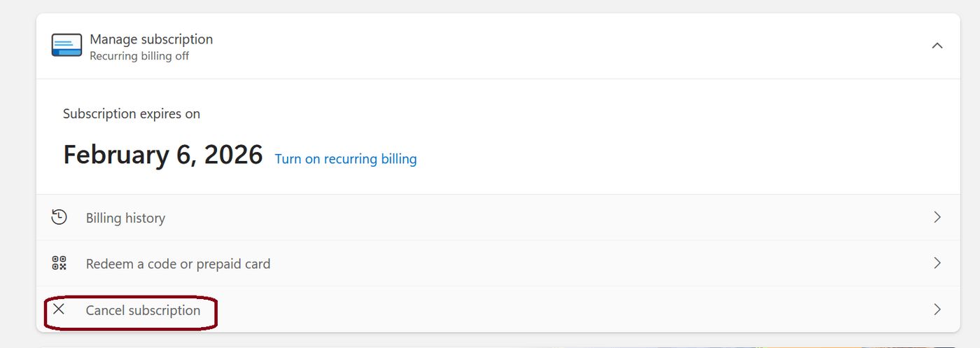Select Redeem a code or prepaid card
The height and width of the screenshot is (348, 980).
pyautogui.click(x=178, y=264)
